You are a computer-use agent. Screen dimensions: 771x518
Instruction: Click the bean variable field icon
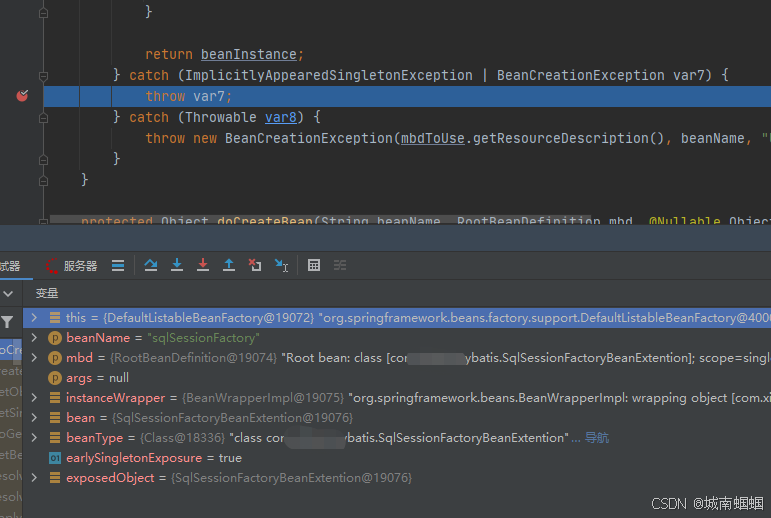coord(55,418)
